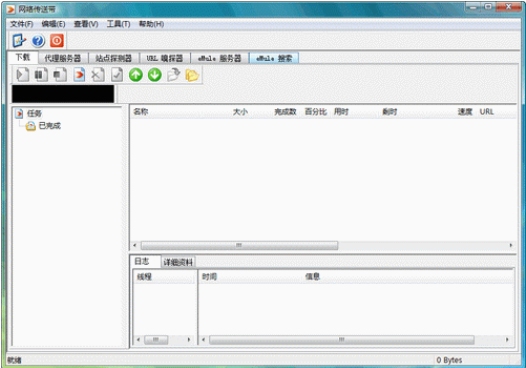Select the 详细资料 tab in the bottom panel
Image resolution: width=526 pixels, height=368 pixels.
point(178,262)
